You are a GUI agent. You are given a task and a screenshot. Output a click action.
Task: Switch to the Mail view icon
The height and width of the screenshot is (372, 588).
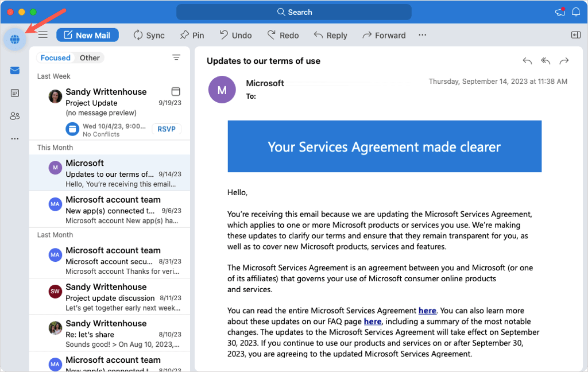click(15, 71)
